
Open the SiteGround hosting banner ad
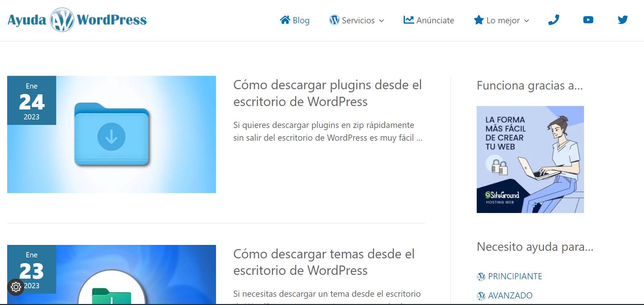point(530,160)
